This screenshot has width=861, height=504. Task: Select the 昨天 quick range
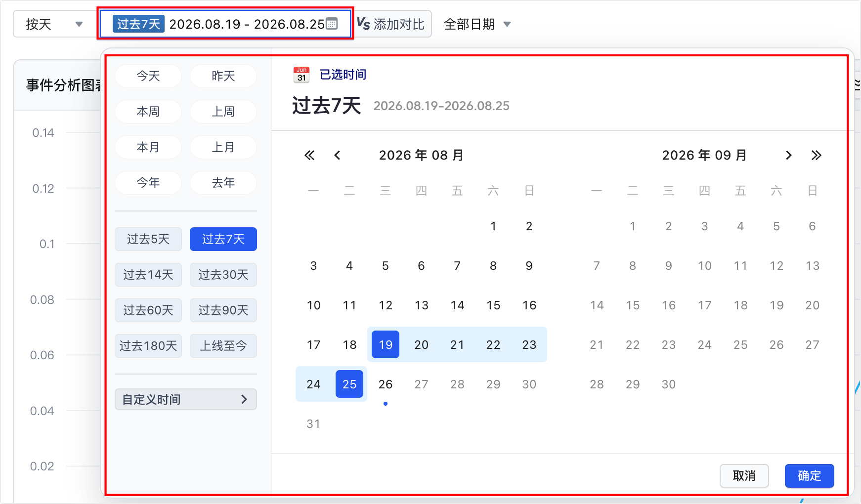tap(223, 76)
